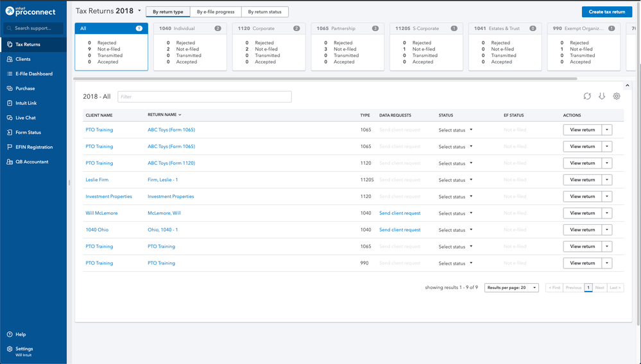Switch to By e-file progress tab
This screenshot has height=364, width=641.
point(216,12)
